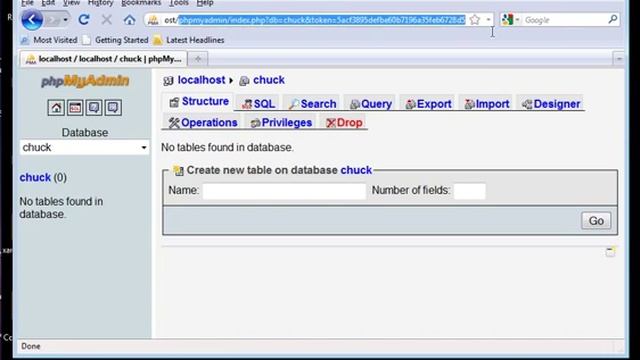Open the address bar history dropdown
640x360 pixels.
[488, 20]
